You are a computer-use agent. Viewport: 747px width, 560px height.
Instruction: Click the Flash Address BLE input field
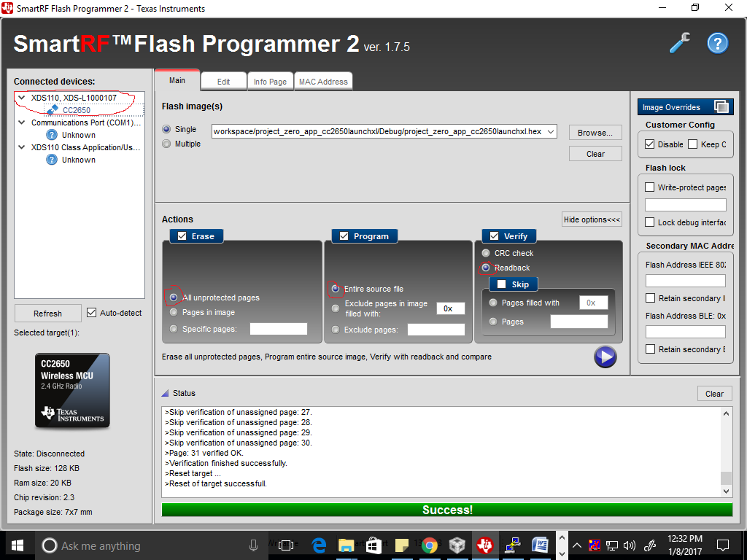point(686,332)
